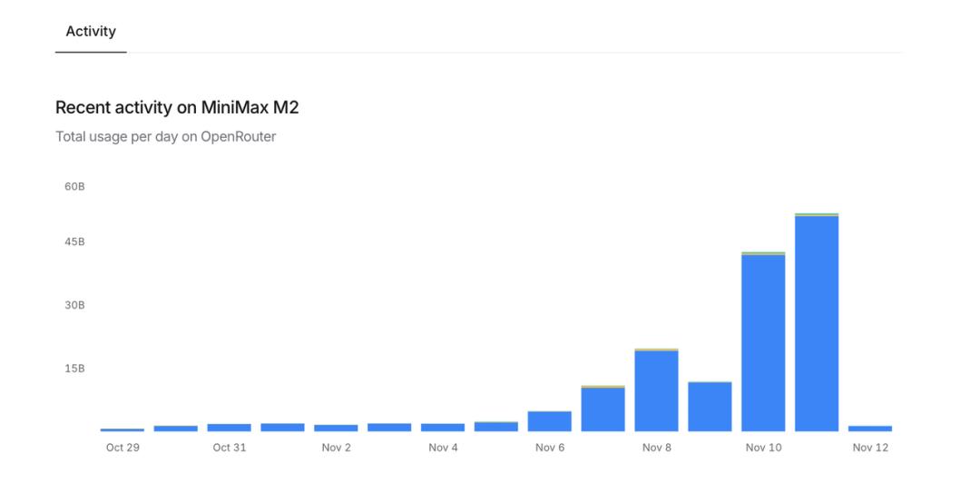Click the Oct 29 usage bar
Screen dimensions: 980x493
coord(122,429)
